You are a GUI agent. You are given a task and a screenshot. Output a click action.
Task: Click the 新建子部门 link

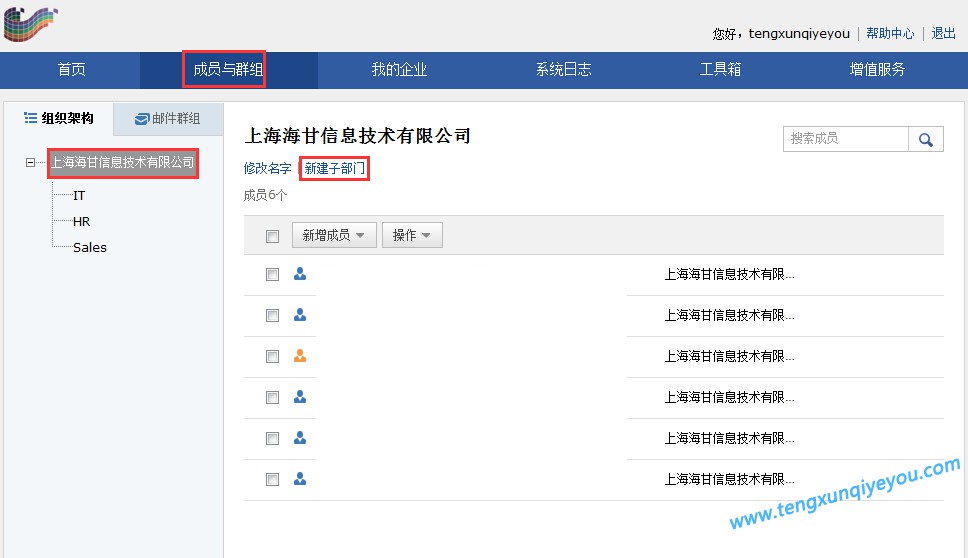point(334,168)
